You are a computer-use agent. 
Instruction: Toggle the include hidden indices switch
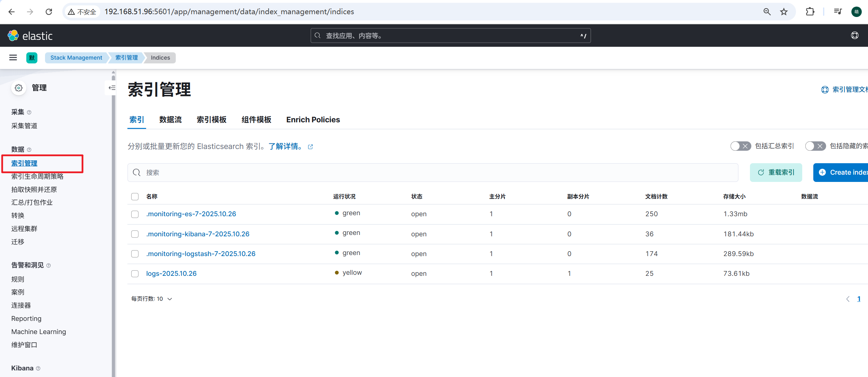815,146
